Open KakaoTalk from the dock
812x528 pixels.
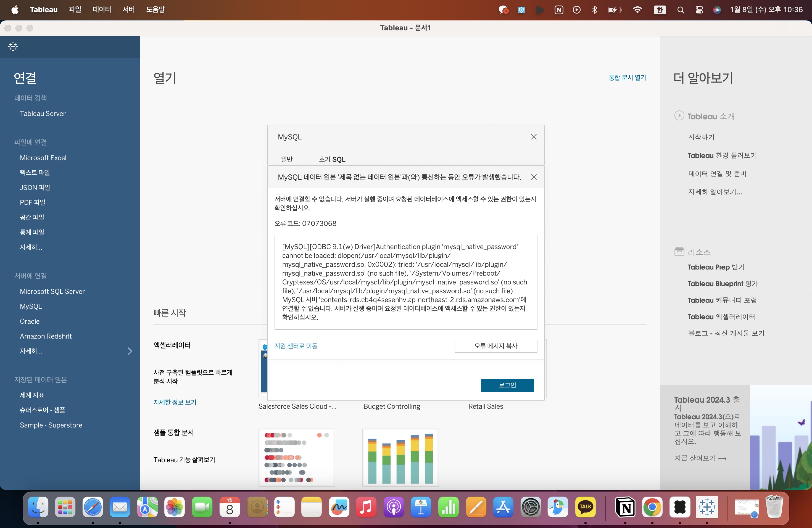click(x=586, y=507)
